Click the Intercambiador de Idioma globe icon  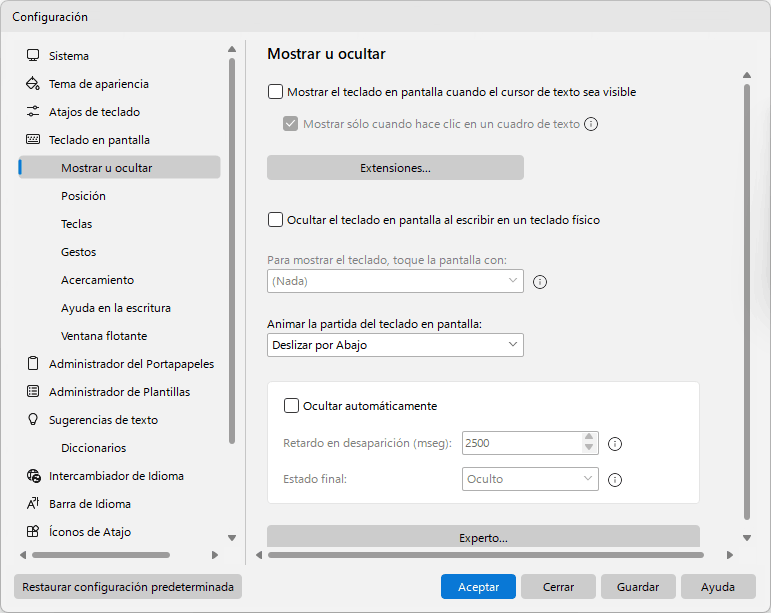[x=33, y=476]
